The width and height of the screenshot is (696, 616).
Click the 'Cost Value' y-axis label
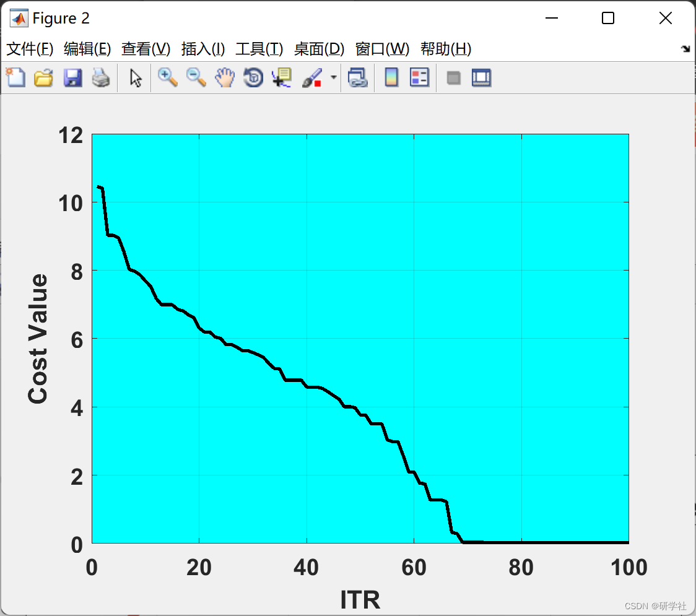point(38,339)
